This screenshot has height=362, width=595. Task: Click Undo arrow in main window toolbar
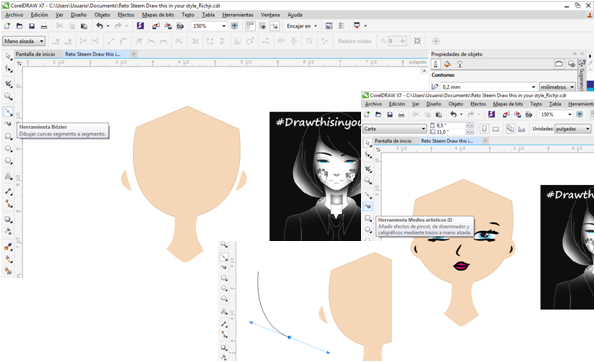pyautogui.click(x=99, y=26)
